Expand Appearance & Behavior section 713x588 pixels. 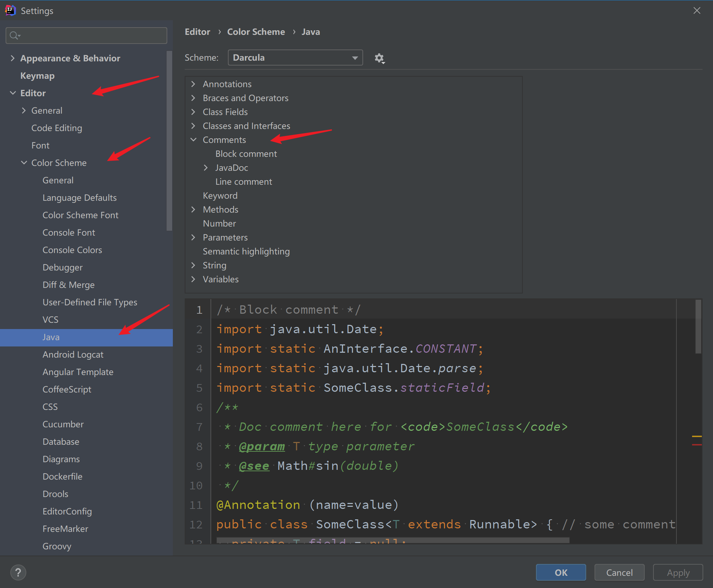[13, 58]
